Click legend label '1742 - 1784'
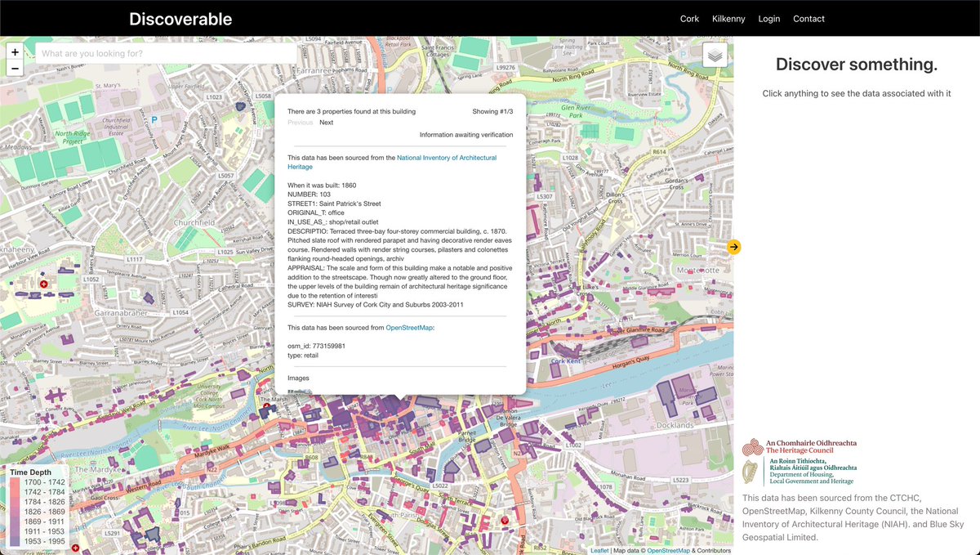 tap(43, 492)
